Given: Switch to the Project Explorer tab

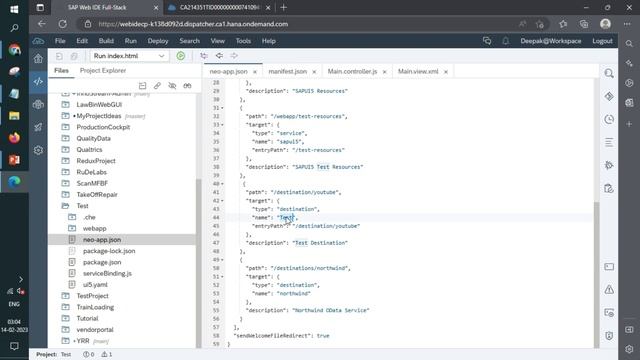Looking at the screenshot, I should coord(103,71).
